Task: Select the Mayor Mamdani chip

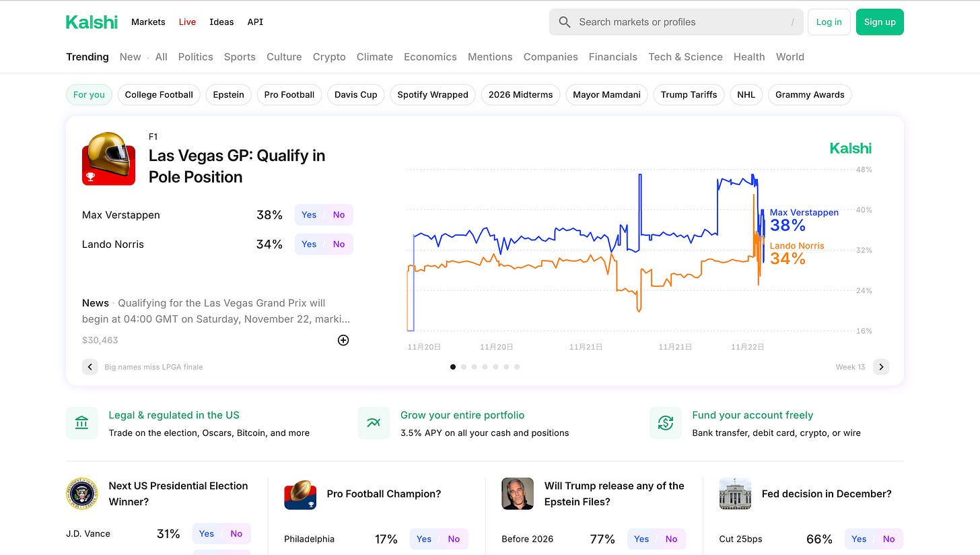Action: [x=606, y=94]
